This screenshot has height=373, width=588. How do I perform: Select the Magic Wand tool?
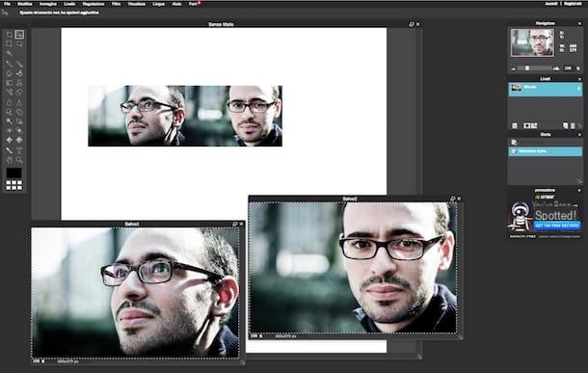(9, 53)
